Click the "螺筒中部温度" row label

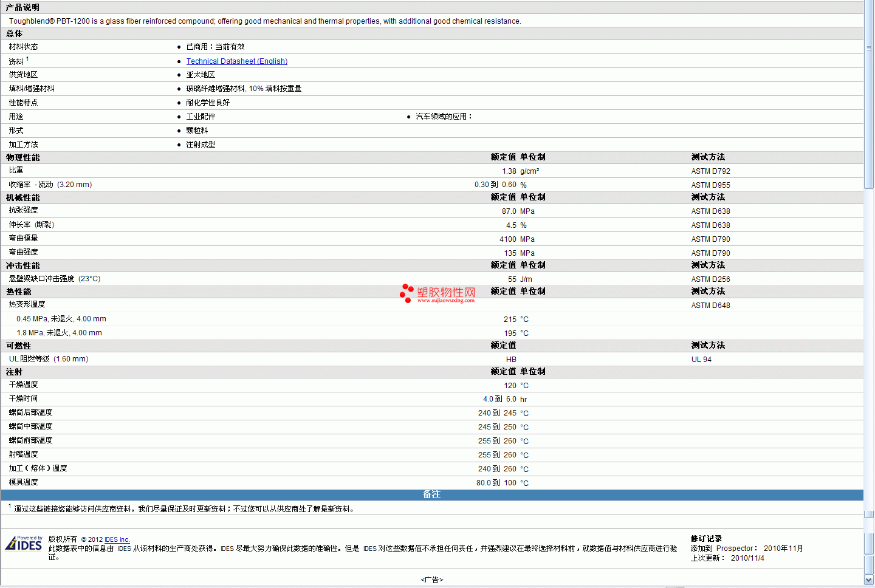(31, 426)
